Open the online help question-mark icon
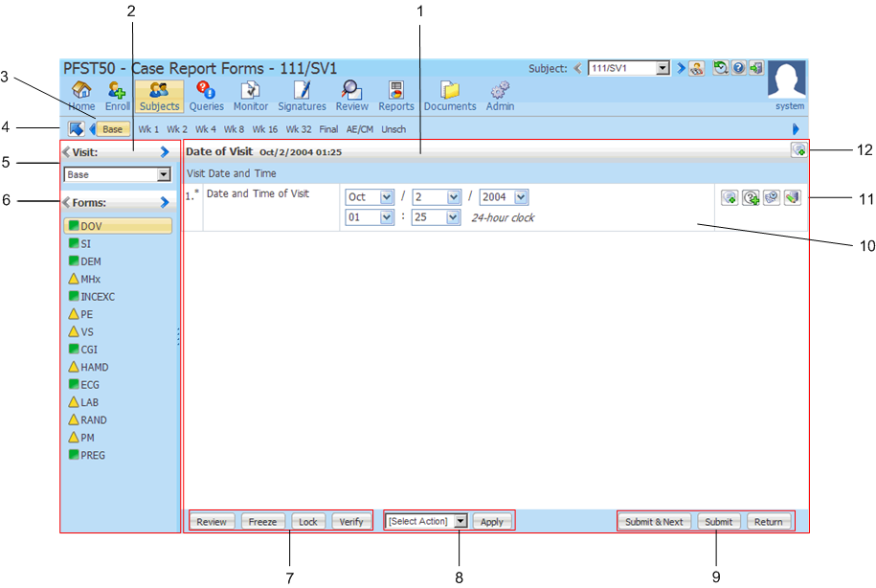Image resolution: width=876 pixels, height=588 pixels. tap(738, 68)
